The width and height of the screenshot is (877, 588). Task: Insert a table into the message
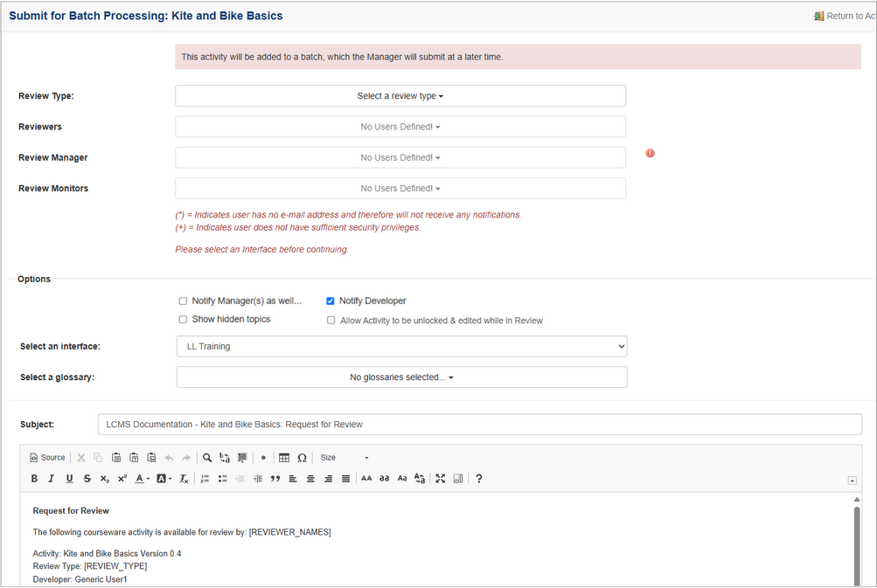[284, 458]
